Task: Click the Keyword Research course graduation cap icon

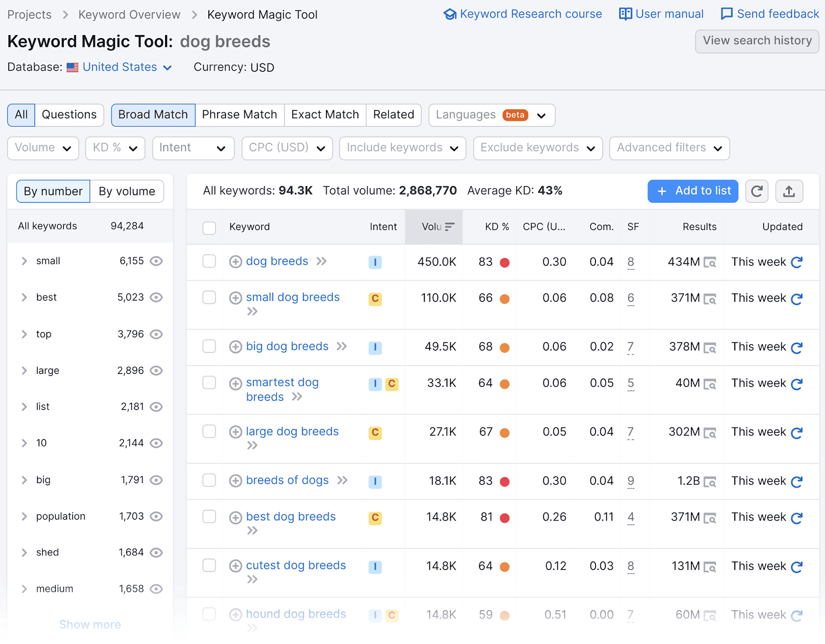Action: click(x=450, y=14)
